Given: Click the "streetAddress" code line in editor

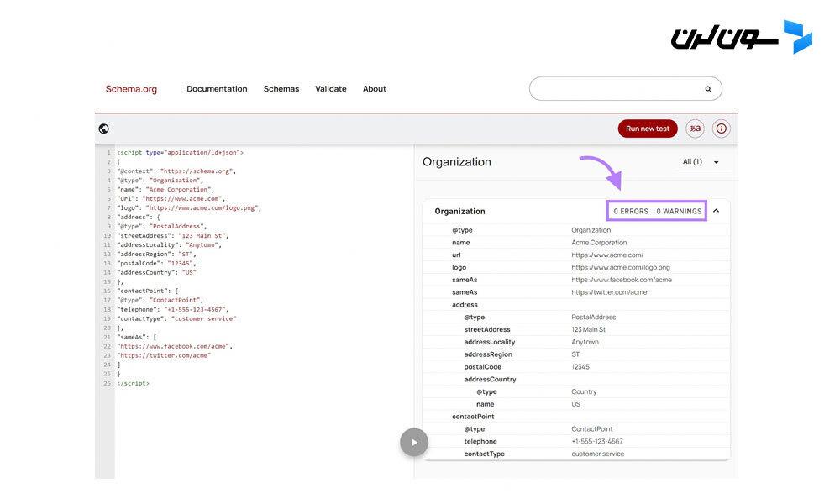Looking at the screenshot, I should pyautogui.click(x=173, y=236).
